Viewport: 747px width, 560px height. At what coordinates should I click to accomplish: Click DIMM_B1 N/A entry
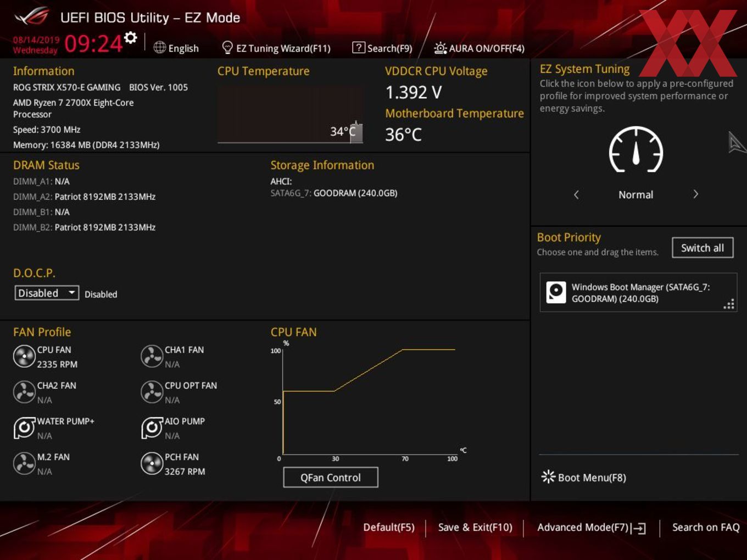tap(41, 212)
